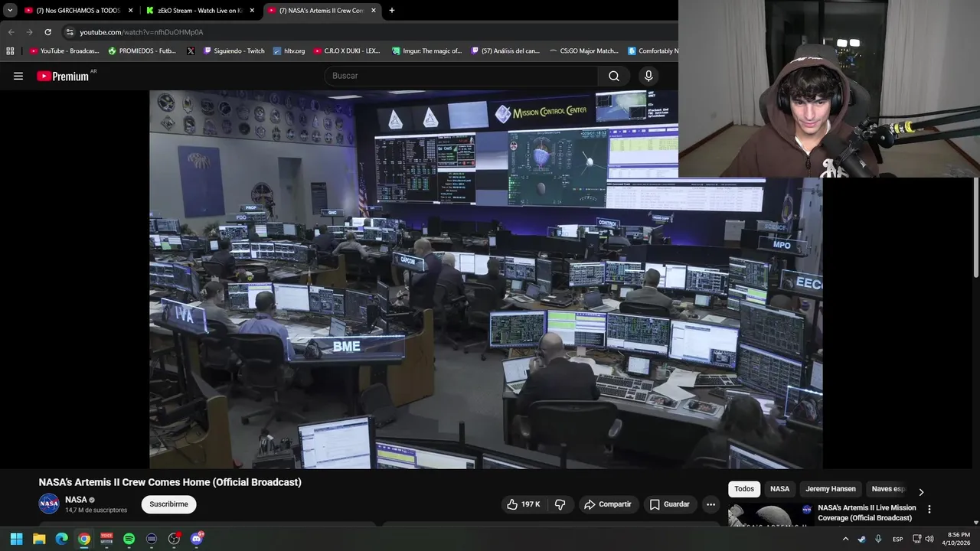Click the address bar URL

142,32
